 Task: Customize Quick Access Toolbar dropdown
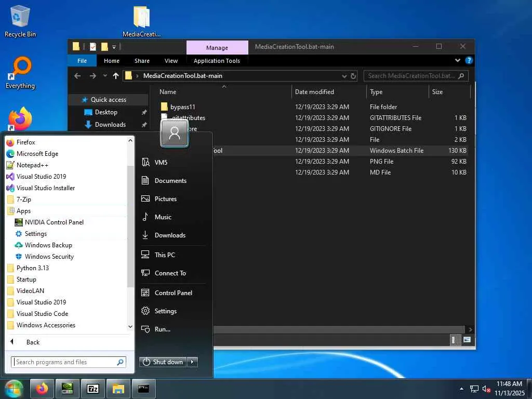pyautogui.click(x=114, y=47)
